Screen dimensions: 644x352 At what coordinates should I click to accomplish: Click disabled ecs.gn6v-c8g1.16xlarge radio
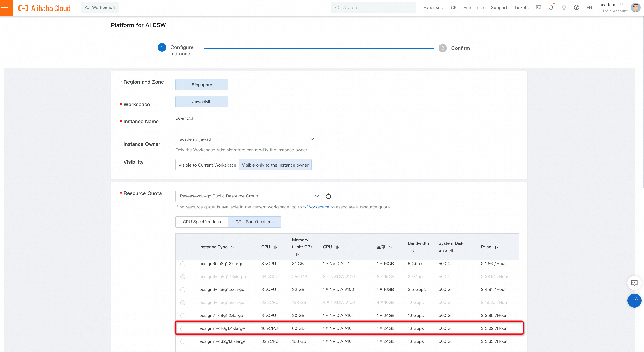point(183,277)
